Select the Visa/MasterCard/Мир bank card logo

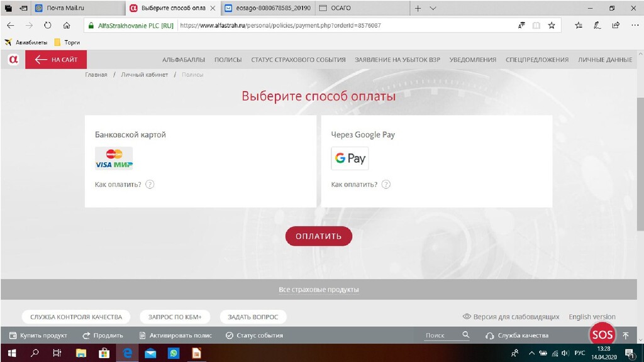[114, 158]
